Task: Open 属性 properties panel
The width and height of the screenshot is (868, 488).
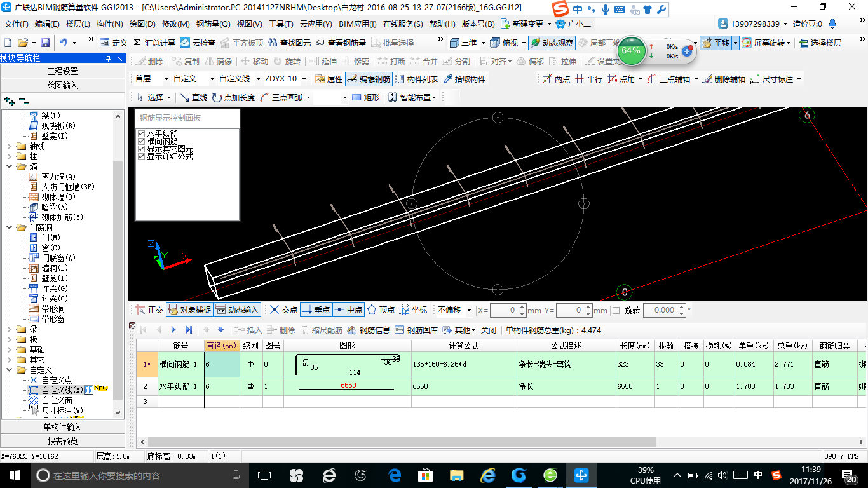Action: click(x=329, y=79)
